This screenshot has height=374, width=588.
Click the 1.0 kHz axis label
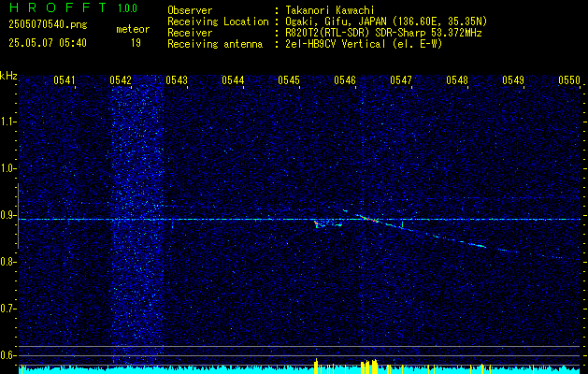(x=7, y=168)
